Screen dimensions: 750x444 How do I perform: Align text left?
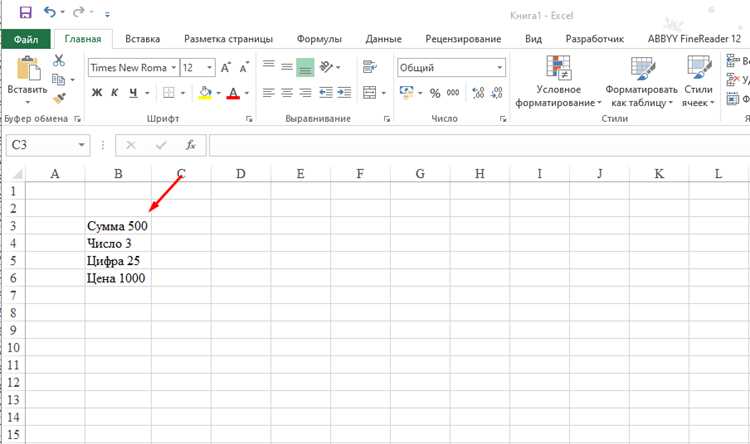(268, 92)
